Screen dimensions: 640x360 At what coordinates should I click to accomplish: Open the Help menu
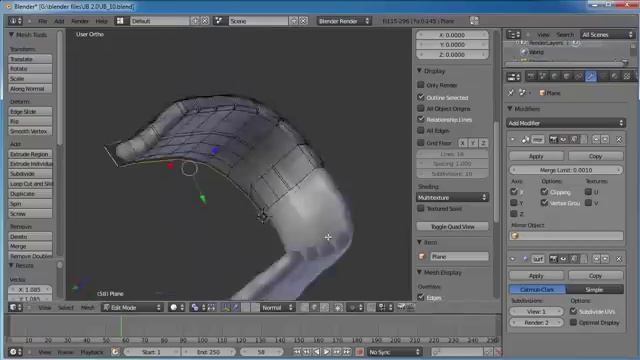[x=102, y=21]
